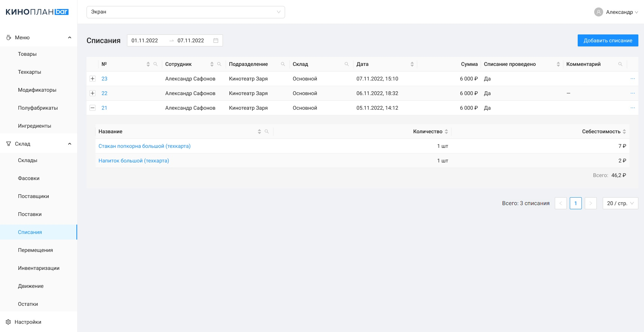Open search in Комментарий column header
This screenshot has width=644, height=332.
point(620,64)
